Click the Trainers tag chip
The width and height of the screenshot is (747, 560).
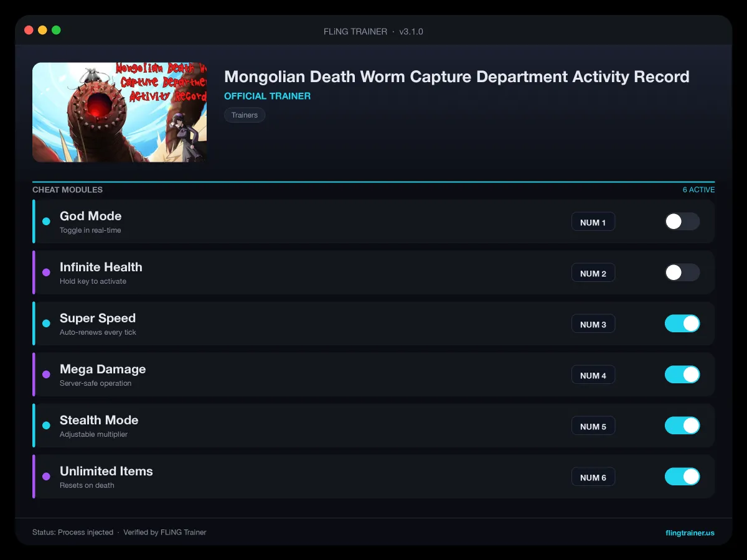point(245,115)
